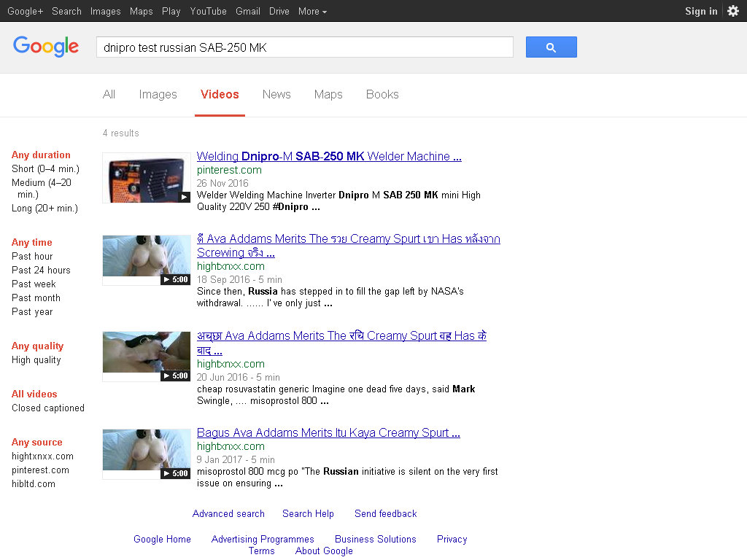
Task: Expand the More menu in top bar
Action: [x=312, y=11]
